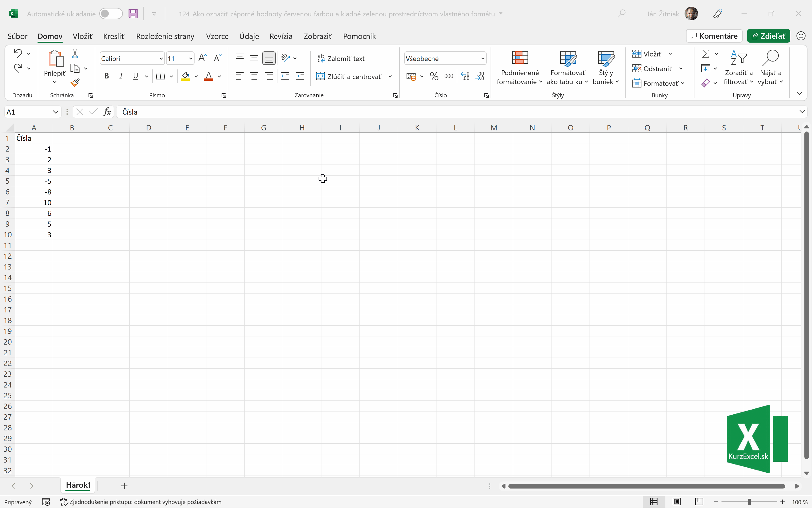Open the font size 11 dropdown
The height and width of the screenshot is (508, 812).
191,58
